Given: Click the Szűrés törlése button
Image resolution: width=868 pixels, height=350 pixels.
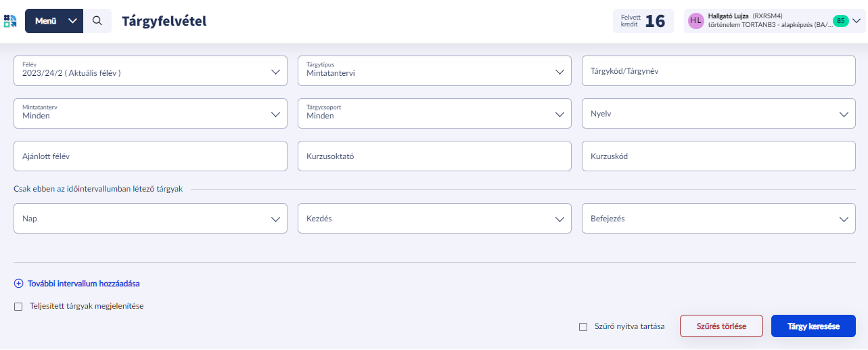Looking at the screenshot, I should (x=721, y=326).
